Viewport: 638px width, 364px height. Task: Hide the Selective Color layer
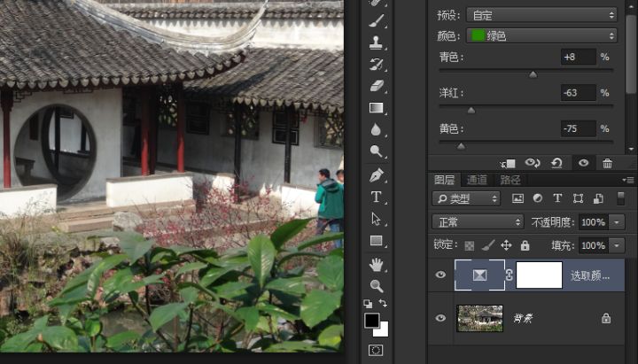(x=440, y=275)
